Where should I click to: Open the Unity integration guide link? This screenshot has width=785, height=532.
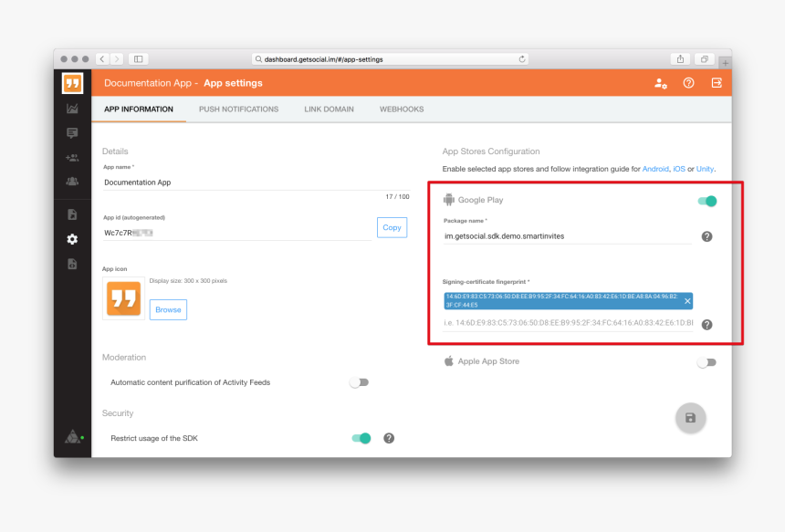[705, 169]
